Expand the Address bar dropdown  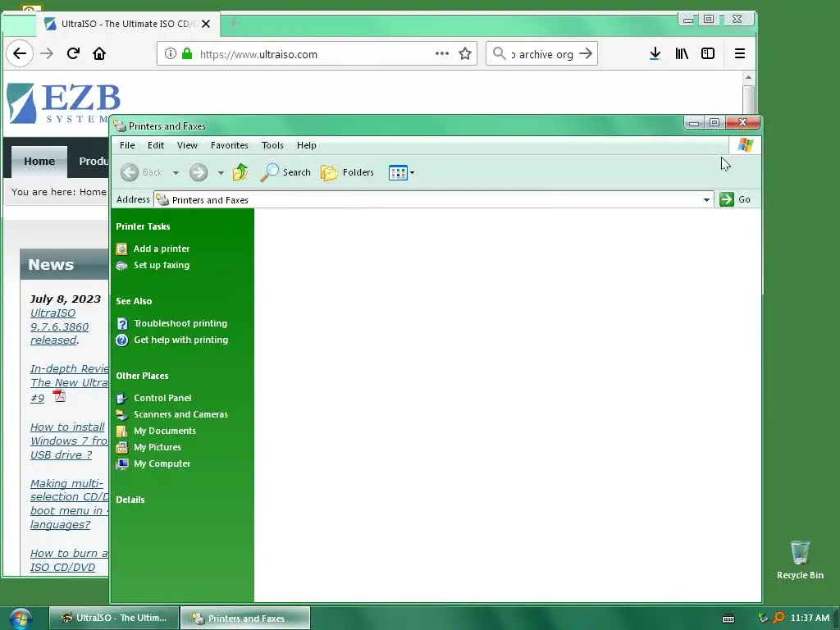click(x=706, y=200)
